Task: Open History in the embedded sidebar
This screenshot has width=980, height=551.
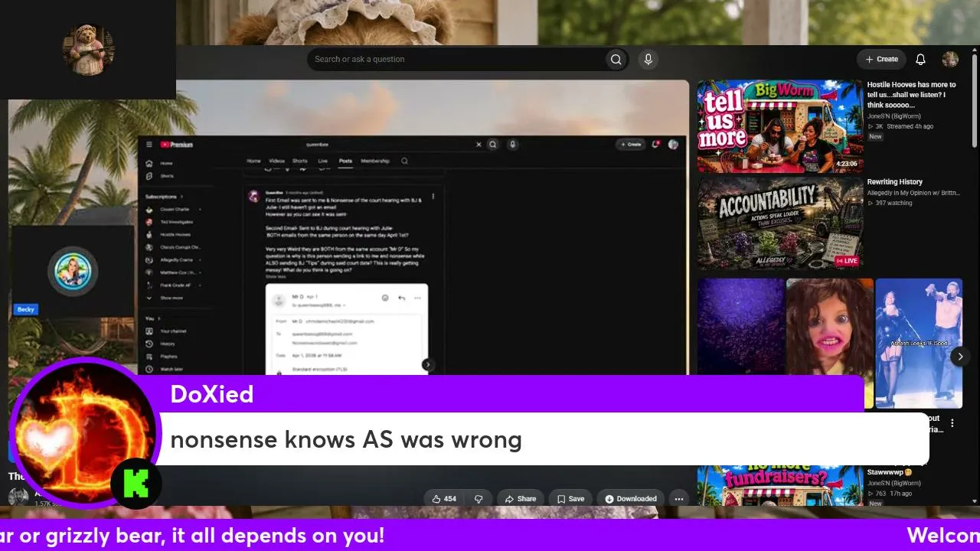Action: (161, 344)
